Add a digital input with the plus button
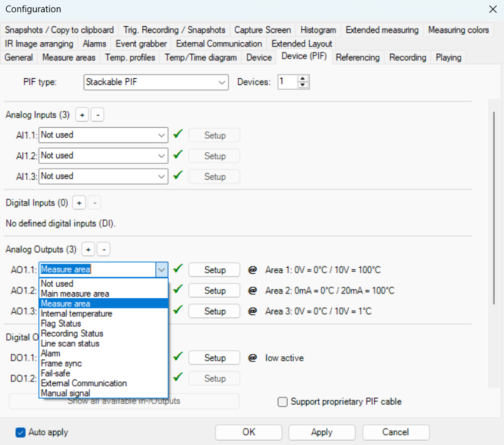Screen dimensions: 504x445 pyautogui.click(x=79, y=203)
